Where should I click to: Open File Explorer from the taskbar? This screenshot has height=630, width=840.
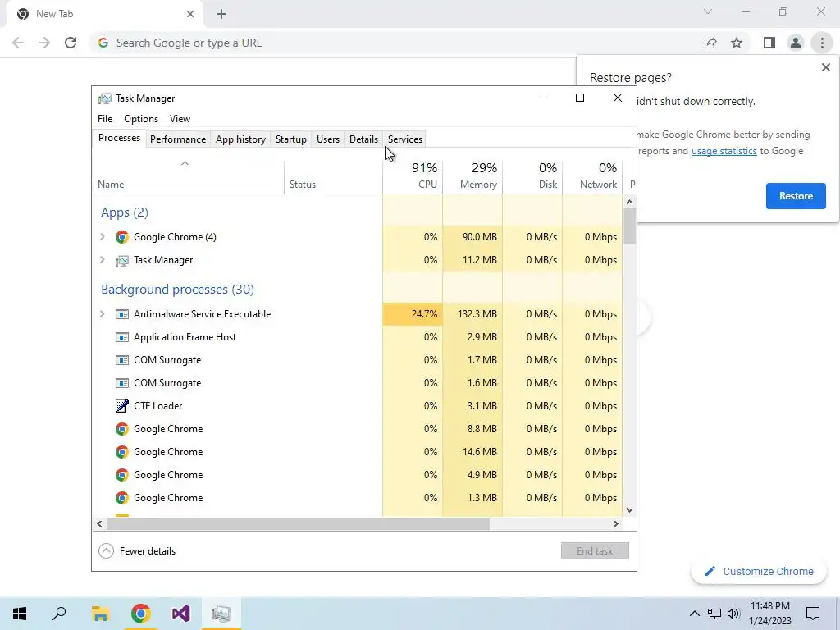(100, 614)
